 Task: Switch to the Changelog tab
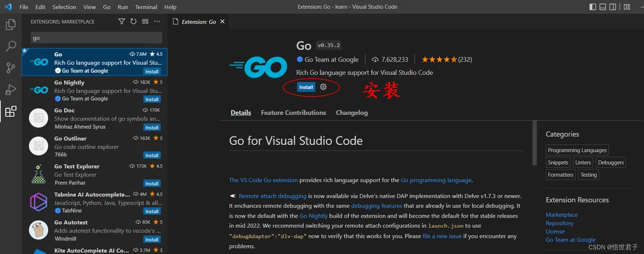[352, 113]
